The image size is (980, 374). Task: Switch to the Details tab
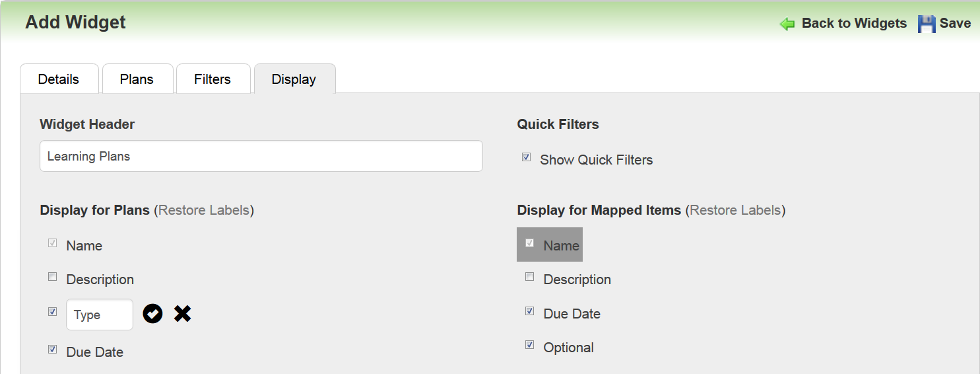(x=59, y=79)
